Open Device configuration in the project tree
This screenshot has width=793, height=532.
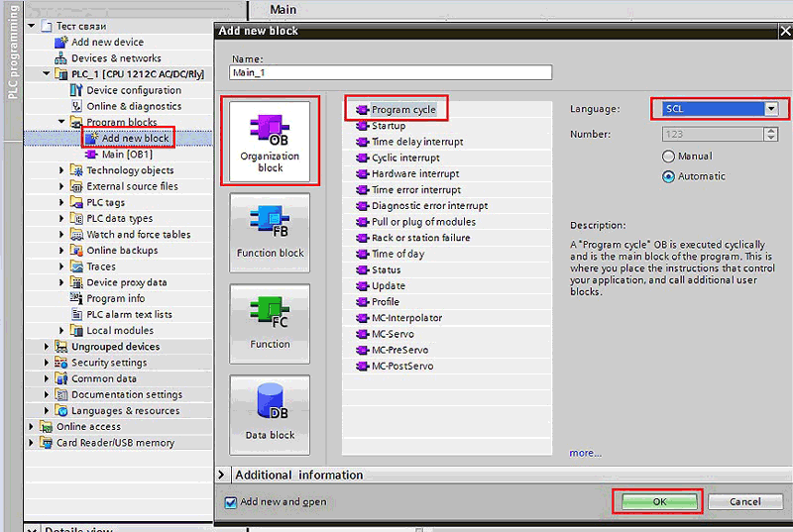[x=134, y=90]
